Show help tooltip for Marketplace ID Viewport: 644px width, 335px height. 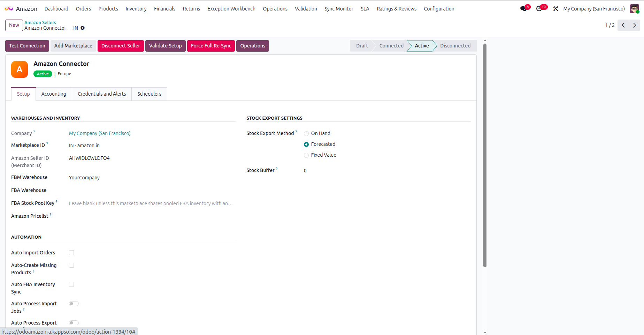(47, 144)
